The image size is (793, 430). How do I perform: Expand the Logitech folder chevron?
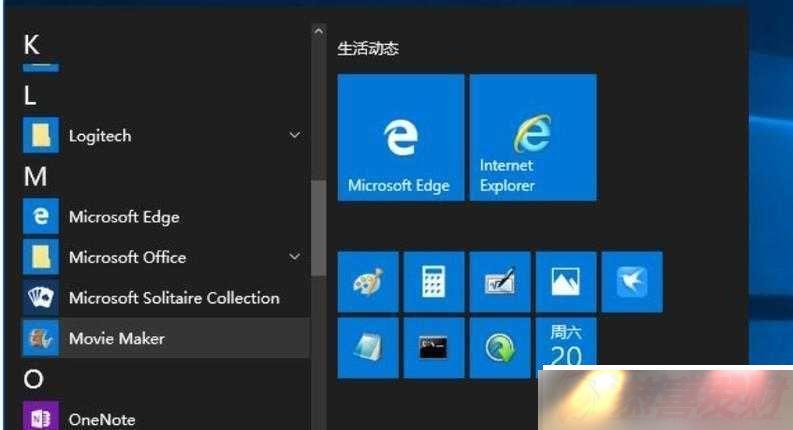(295, 136)
